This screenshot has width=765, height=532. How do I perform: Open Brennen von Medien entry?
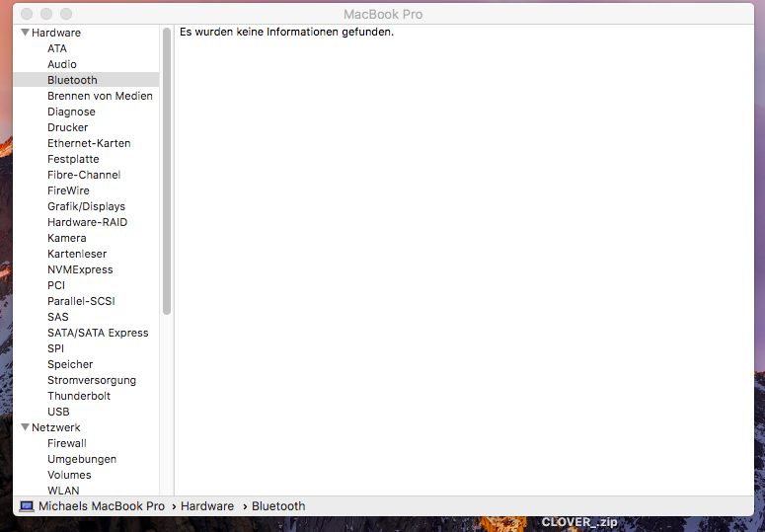tap(100, 96)
